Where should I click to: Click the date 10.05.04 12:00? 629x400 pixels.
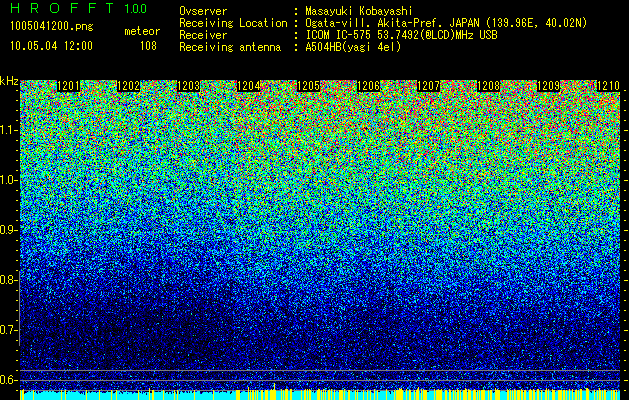point(51,45)
